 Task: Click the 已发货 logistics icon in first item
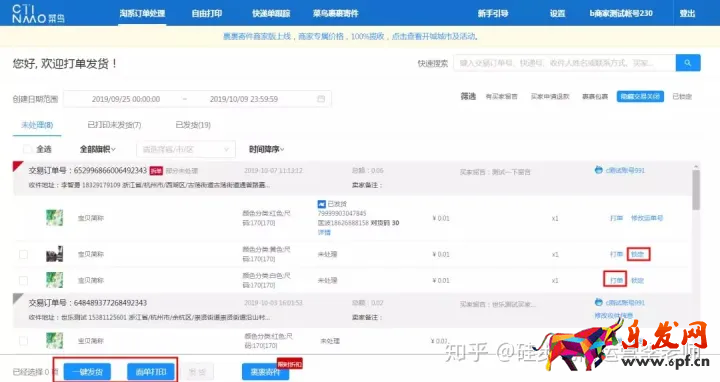tap(321, 204)
